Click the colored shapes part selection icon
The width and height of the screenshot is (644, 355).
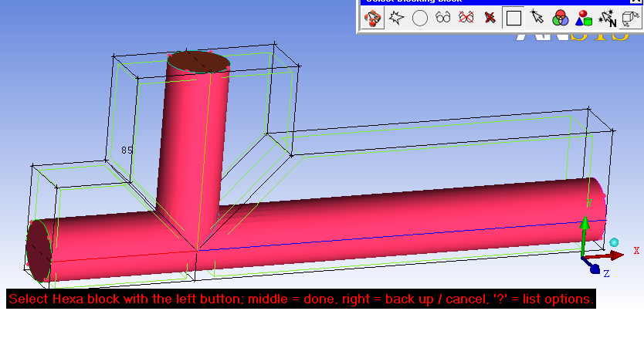point(584,19)
